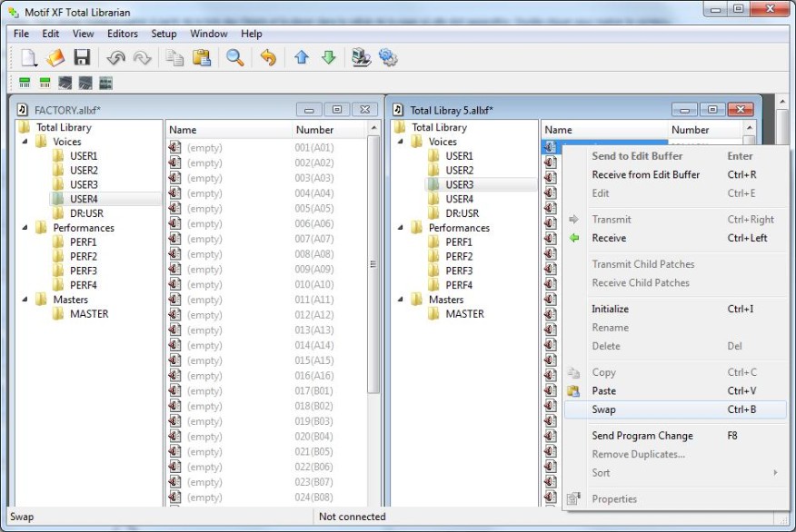Open the Window menu
The height and width of the screenshot is (532, 796).
(x=209, y=34)
